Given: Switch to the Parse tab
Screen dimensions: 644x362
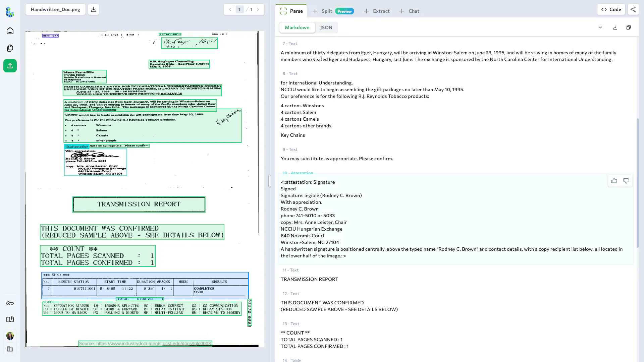Looking at the screenshot, I should (291, 11).
